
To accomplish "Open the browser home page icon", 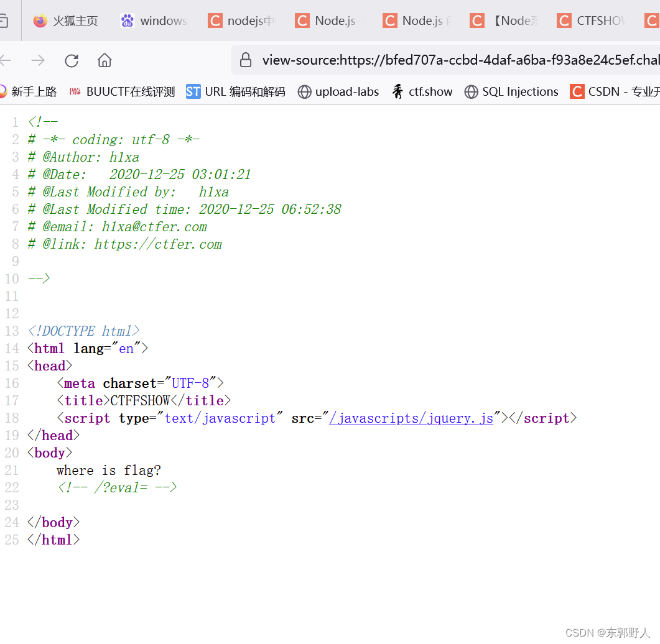I will click(104, 60).
